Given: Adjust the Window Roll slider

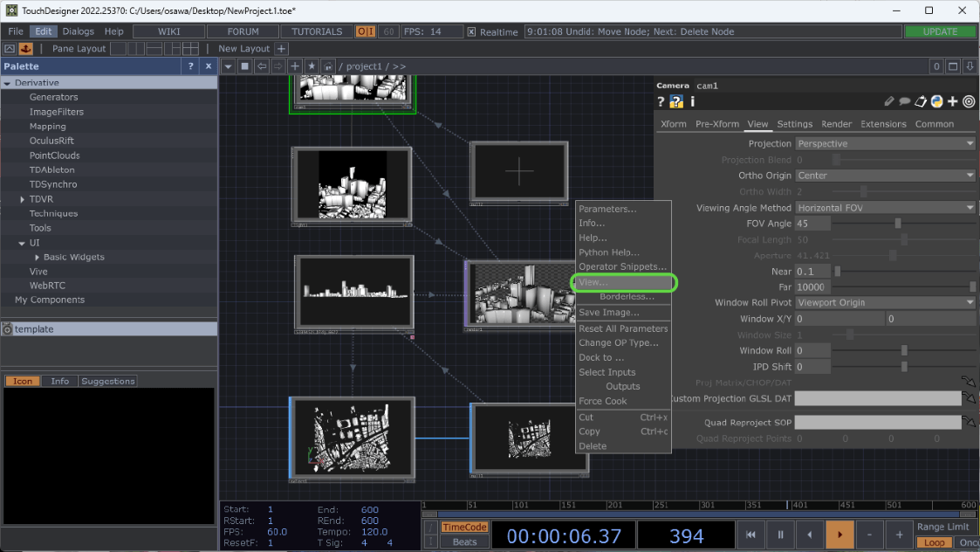Looking at the screenshot, I should [x=904, y=350].
